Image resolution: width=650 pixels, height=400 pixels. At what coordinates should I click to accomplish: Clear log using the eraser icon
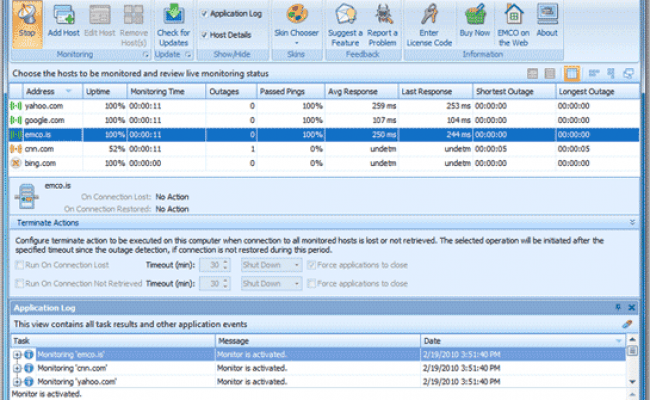coord(627,324)
